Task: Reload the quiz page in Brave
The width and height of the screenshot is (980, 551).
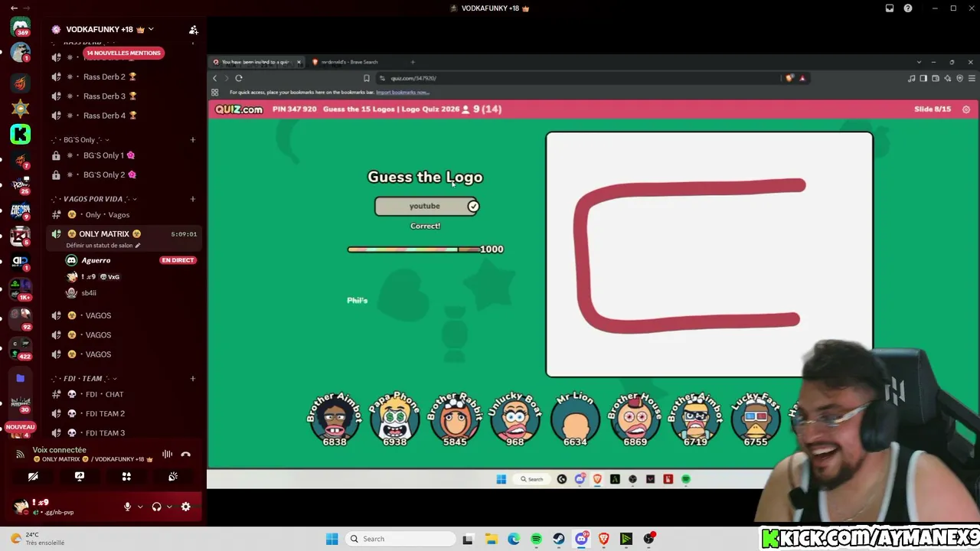Action: coord(239,78)
